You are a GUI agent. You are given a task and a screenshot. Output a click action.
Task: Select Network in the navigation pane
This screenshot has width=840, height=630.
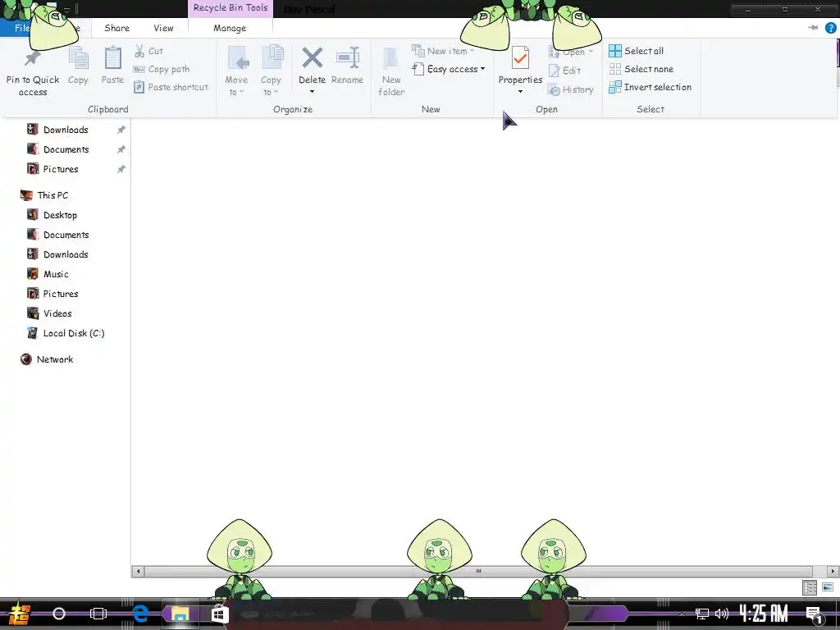click(55, 359)
